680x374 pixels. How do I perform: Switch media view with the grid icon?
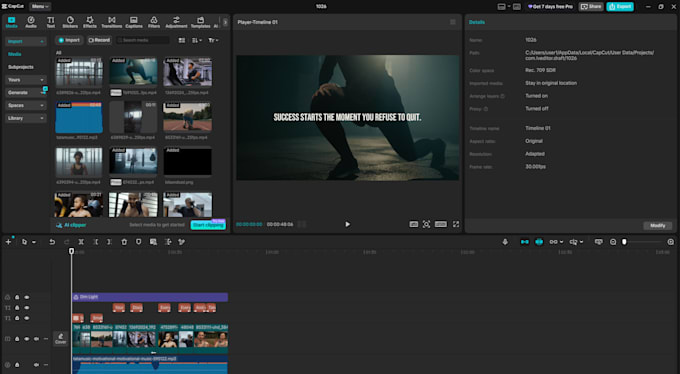pyautogui.click(x=182, y=40)
